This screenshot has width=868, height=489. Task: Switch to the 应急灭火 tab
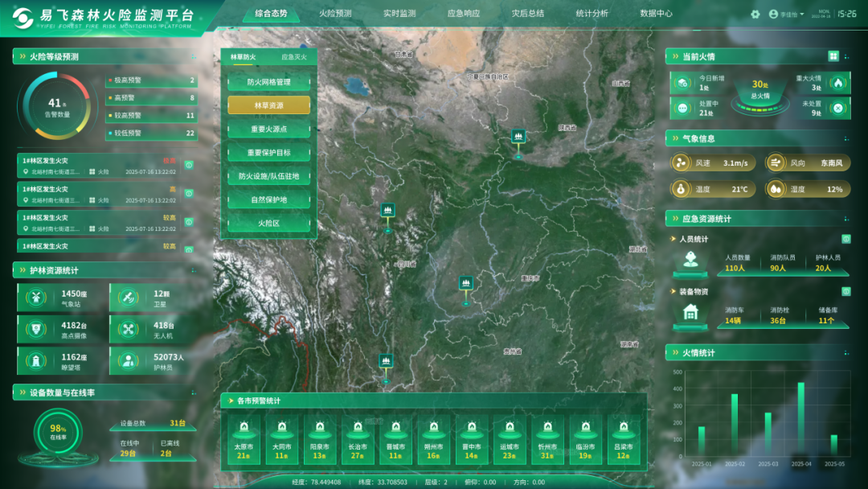click(293, 57)
